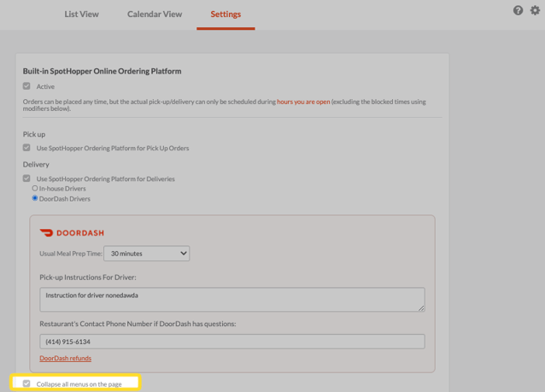Follow the 'hours you are open' link
Viewport: 545px width, 392px height.
tap(303, 102)
